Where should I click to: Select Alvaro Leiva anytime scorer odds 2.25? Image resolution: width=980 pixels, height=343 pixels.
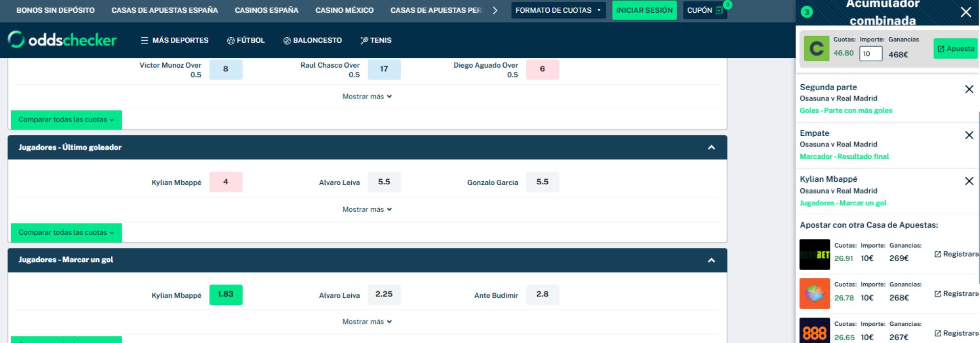coord(384,294)
